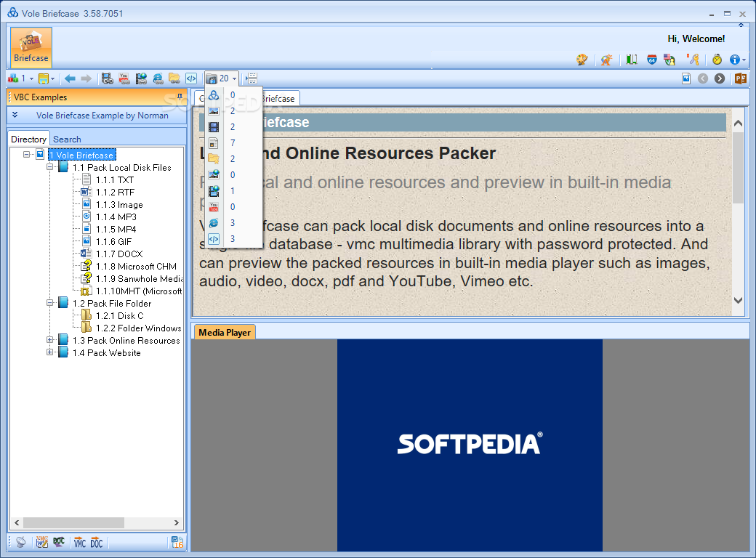Image resolution: width=756 pixels, height=558 pixels.
Task: Click right arrow of tree horizontal scrollbar
Action: pyautogui.click(x=177, y=522)
